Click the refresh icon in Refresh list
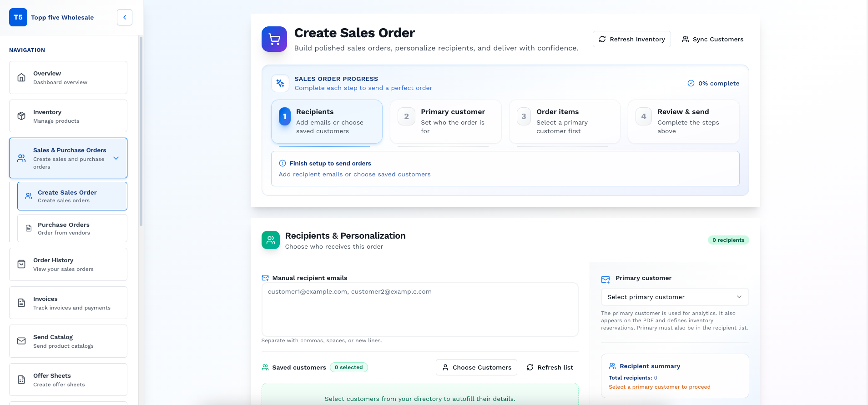868x405 pixels. pos(530,367)
